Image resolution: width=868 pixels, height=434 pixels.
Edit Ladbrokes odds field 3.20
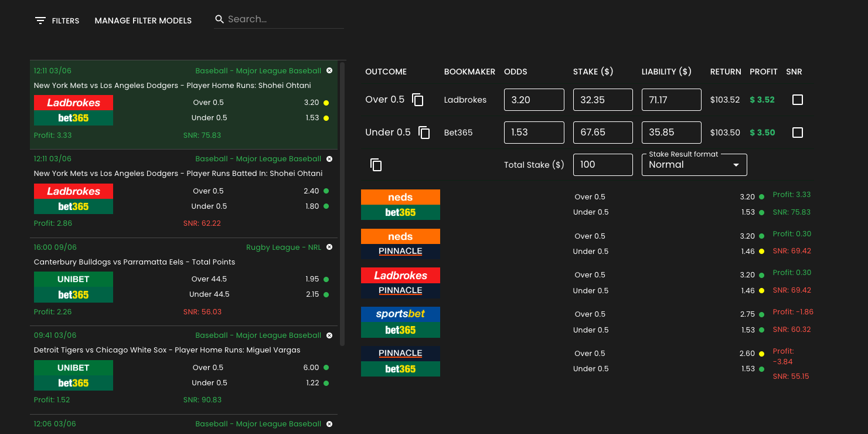coord(534,100)
